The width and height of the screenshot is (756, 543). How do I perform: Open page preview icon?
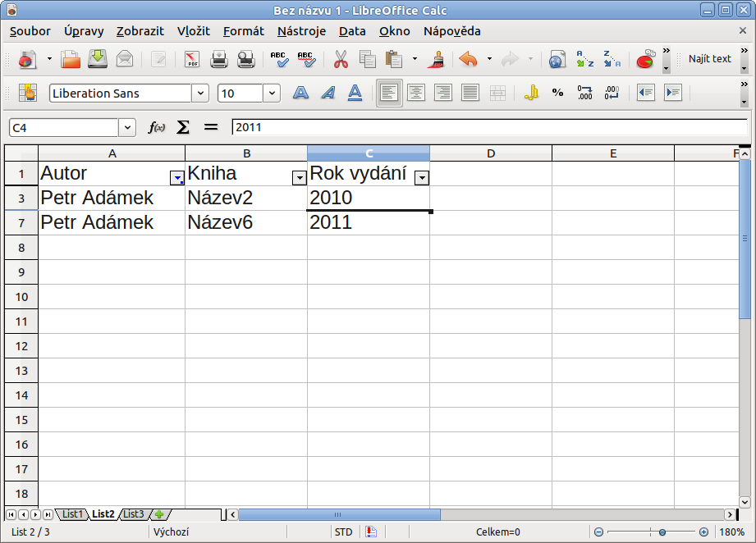click(x=246, y=59)
